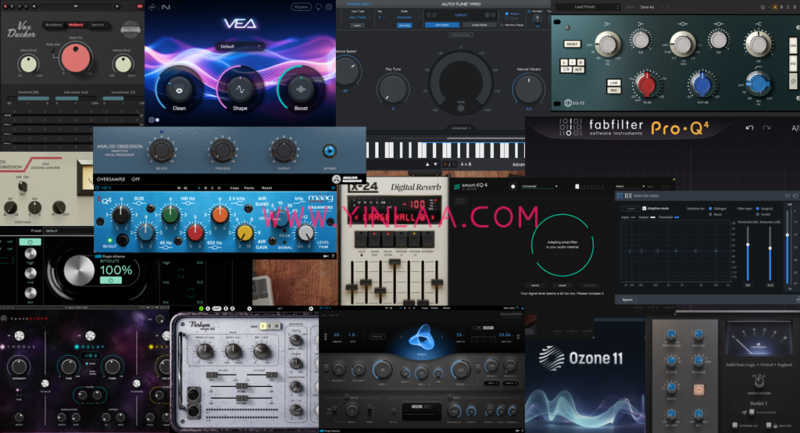The width and height of the screenshot is (800, 433).
Task: Click the Clean eye icon in VEA
Action: 179,87
